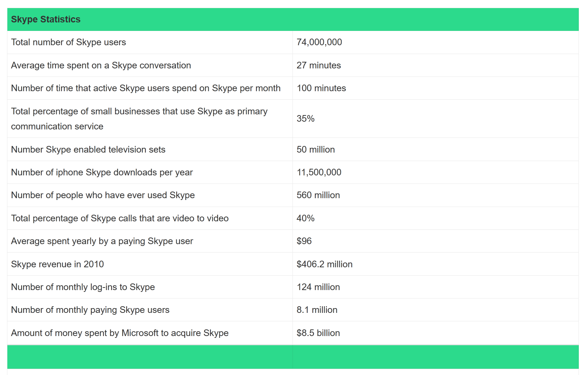Select the '560 million' value
Screen dimensions: 588x375
(318, 195)
